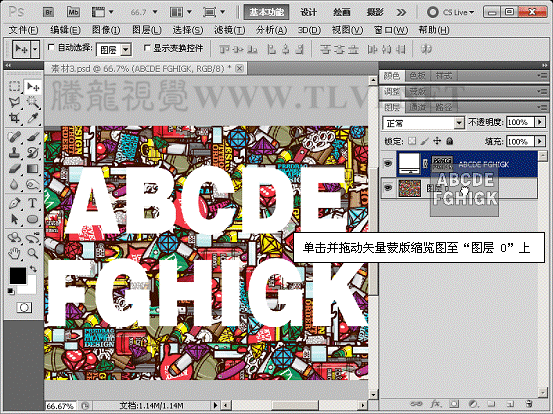Click the foreground color swatch
Image resolution: width=553 pixels, height=414 pixels.
(x=18, y=275)
